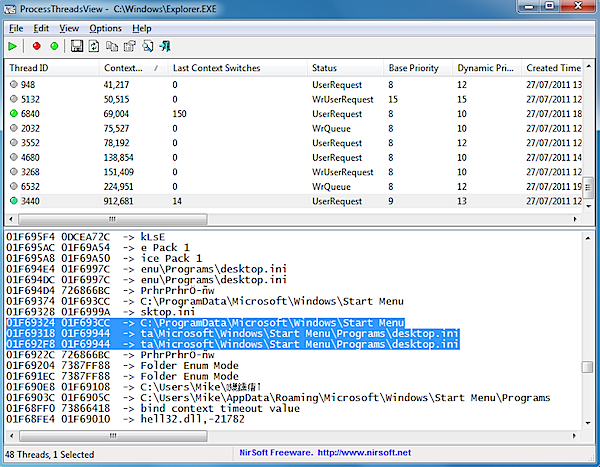Click the copy selected items icon
The height and width of the screenshot is (467, 600).
pos(112,46)
